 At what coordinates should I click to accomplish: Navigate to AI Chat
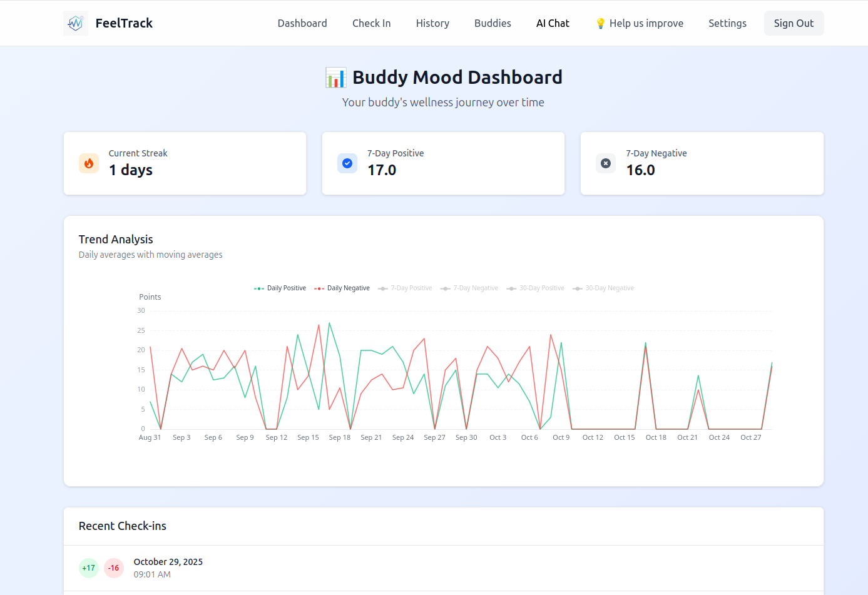(x=552, y=23)
